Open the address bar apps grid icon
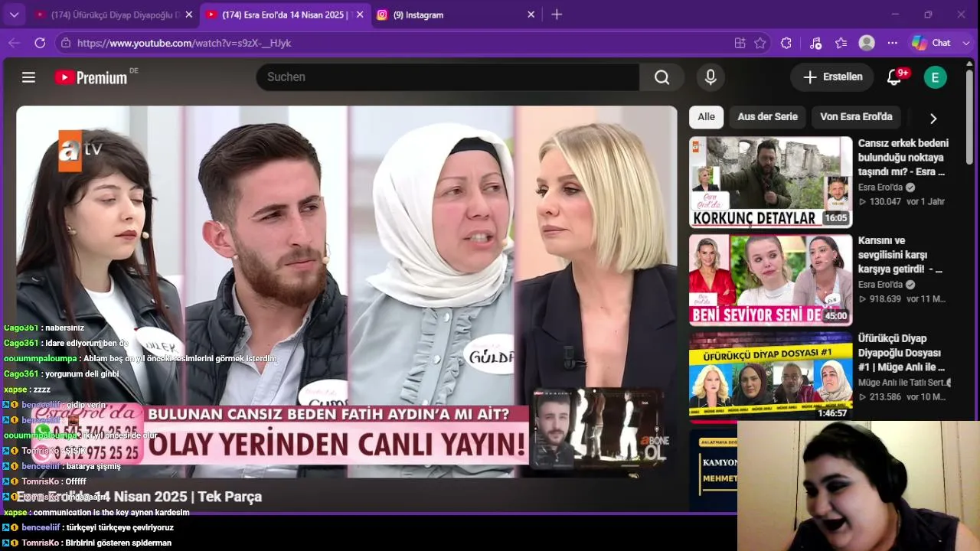Screen dimensions: 980x551 [x=740, y=43]
